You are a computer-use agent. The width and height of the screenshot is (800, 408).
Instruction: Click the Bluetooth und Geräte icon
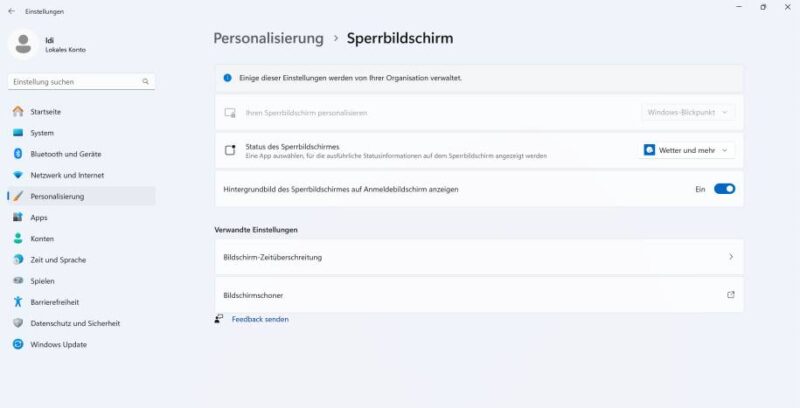17,154
